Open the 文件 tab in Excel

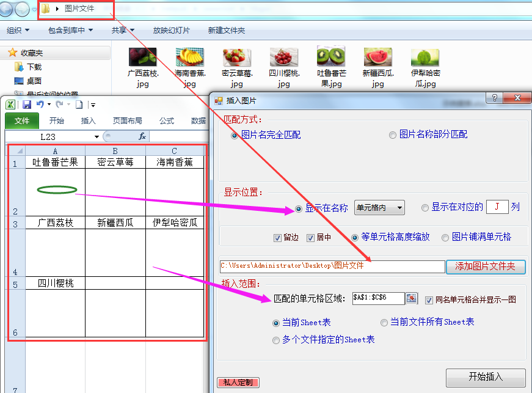tap(22, 121)
